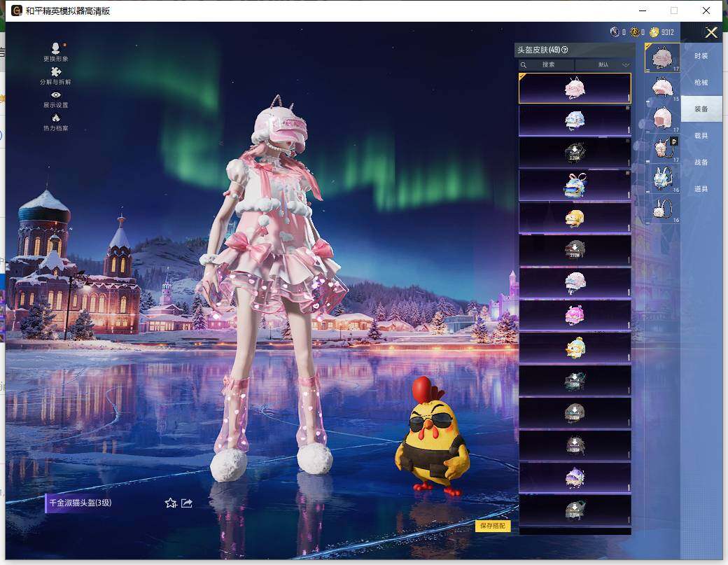The width and height of the screenshot is (728, 565).
Task: Download the 1.88M helmet skin
Action: 575,380
